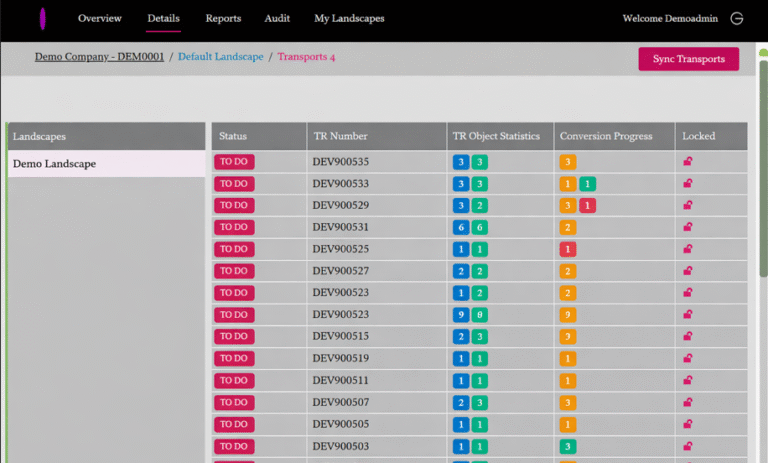Click the lock icon for DEV900525
The image size is (768, 463).
688,249
